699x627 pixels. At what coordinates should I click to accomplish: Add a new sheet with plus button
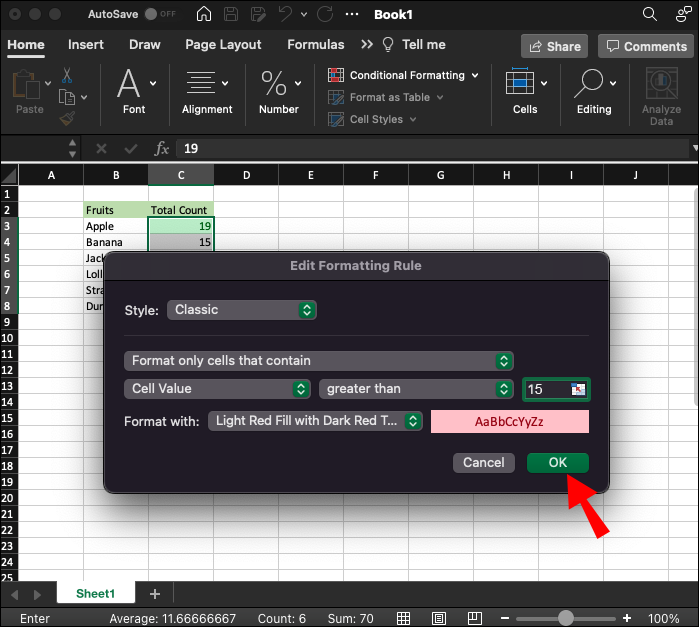point(155,594)
